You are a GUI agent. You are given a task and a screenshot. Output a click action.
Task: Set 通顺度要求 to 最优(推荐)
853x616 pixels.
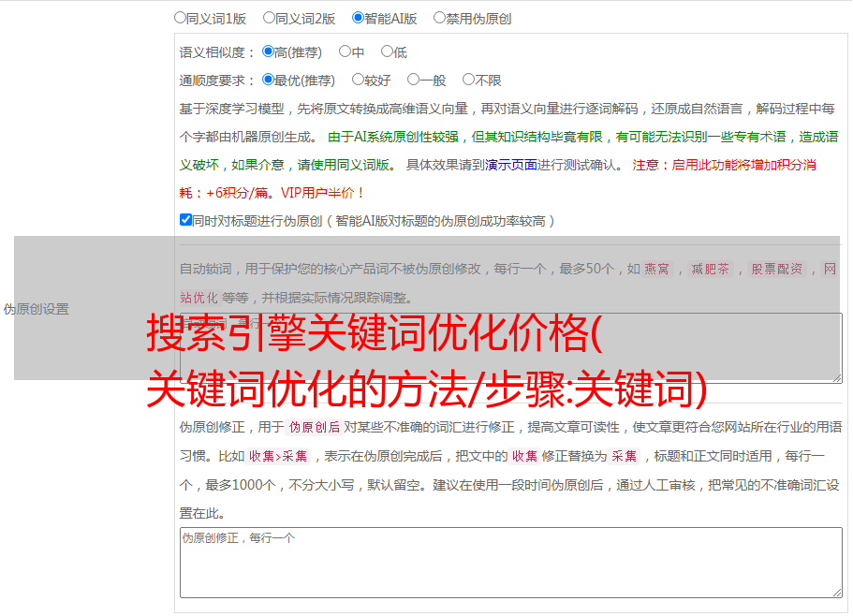coord(268,80)
